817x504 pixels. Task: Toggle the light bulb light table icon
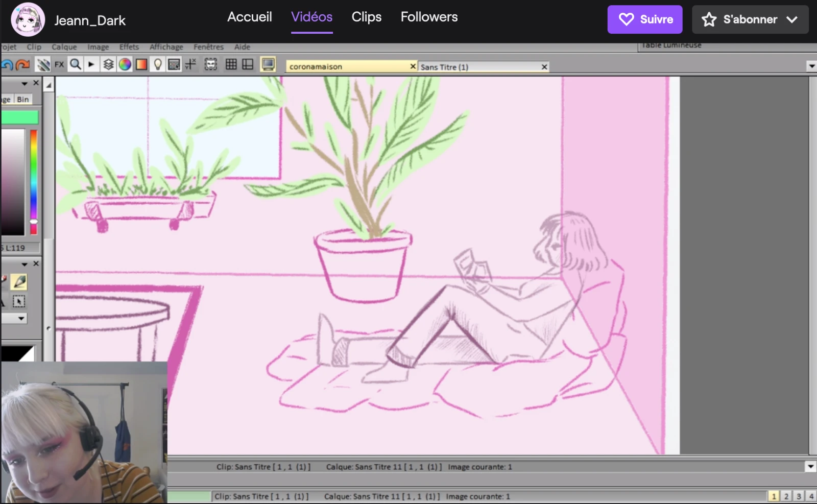158,65
